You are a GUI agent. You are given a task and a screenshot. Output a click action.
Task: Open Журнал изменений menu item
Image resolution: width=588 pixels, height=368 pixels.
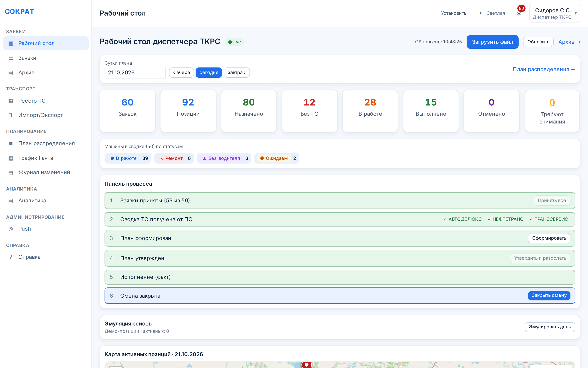click(x=46, y=172)
